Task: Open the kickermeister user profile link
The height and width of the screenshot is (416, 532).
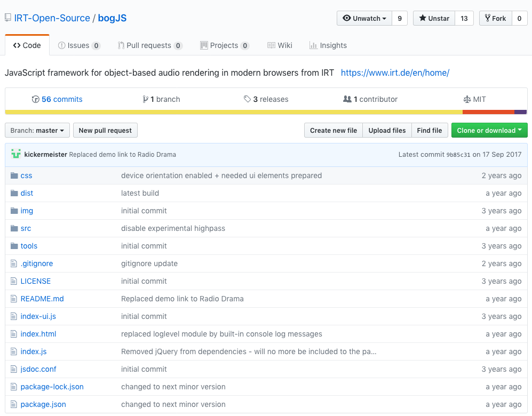Action: 46,155
